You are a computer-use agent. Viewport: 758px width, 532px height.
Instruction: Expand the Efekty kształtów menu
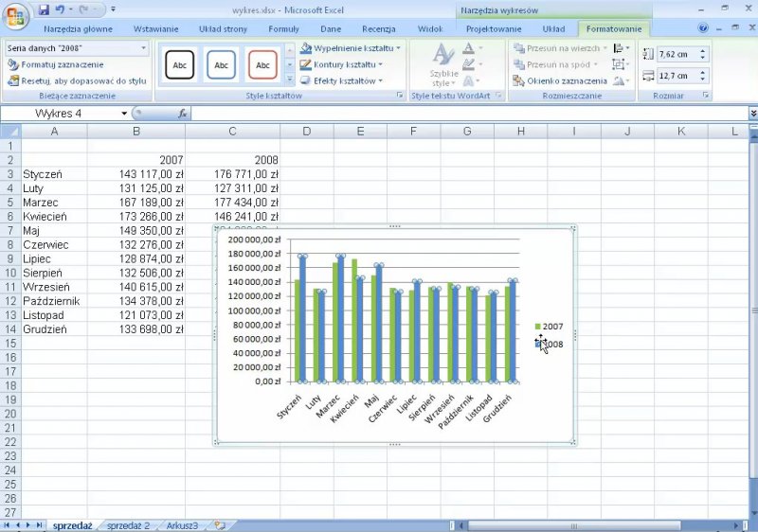click(x=348, y=81)
